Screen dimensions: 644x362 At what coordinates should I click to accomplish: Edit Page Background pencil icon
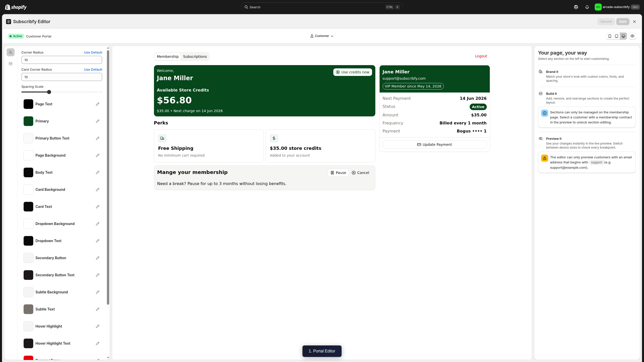click(98, 155)
